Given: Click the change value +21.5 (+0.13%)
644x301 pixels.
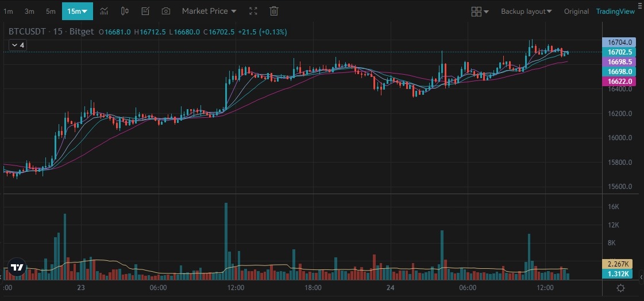Looking at the screenshot, I should (x=262, y=32).
